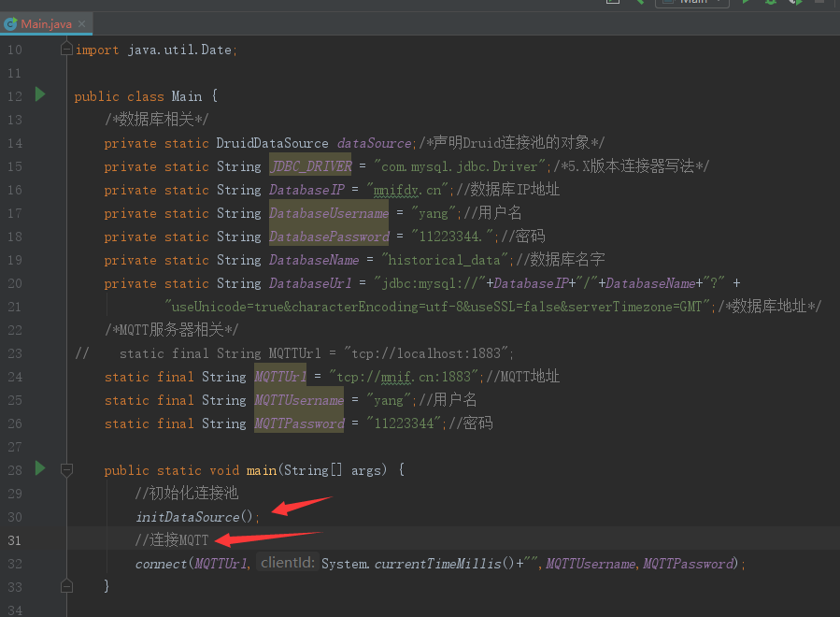Click line number 31 in the gutter
The width and height of the screenshot is (840, 617).
(x=15, y=540)
